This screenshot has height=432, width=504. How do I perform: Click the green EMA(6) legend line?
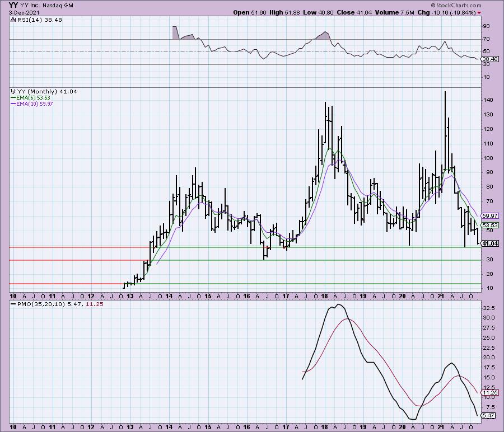(x=13, y=97)
